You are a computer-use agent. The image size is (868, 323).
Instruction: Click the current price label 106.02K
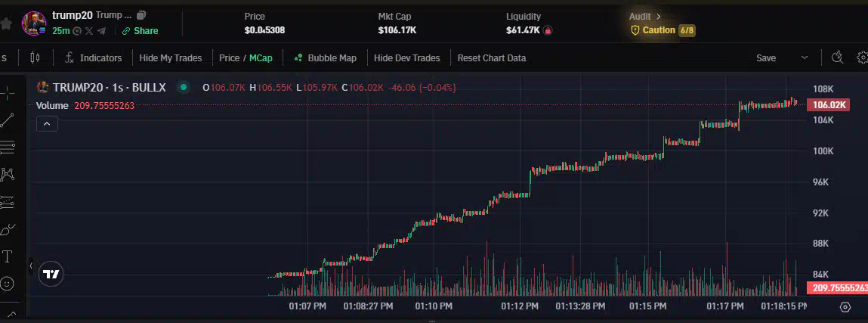(x=828, y=105)
